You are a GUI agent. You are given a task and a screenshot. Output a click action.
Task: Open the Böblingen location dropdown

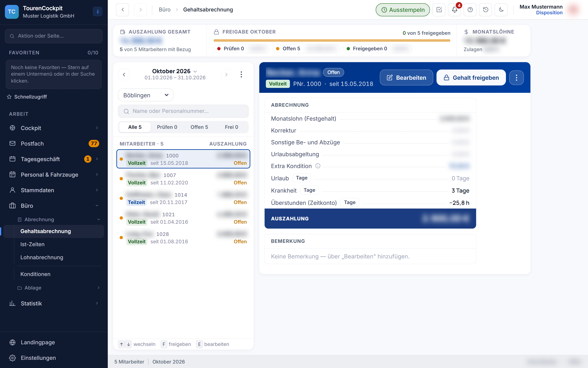(x=146, y=95)
